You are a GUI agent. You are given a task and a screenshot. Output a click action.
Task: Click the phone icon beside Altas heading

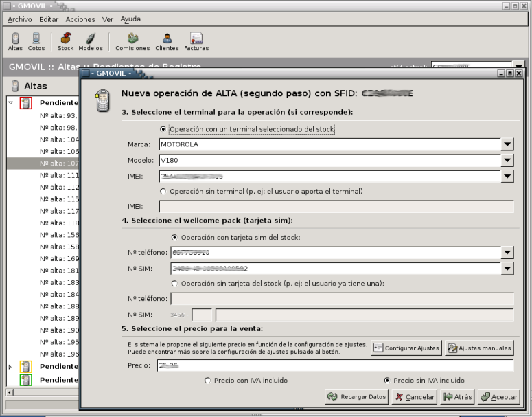tap(15, 86)
